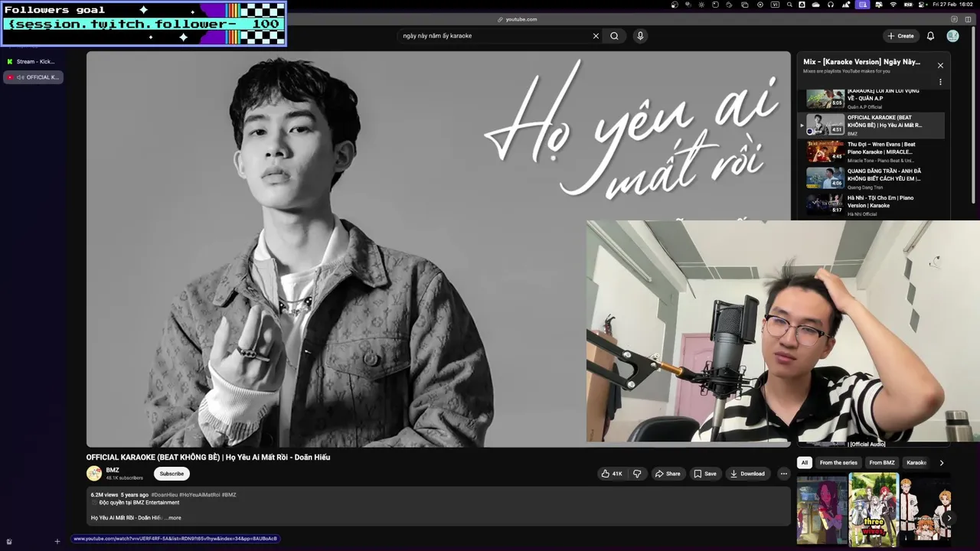Toggle split view icon near address bar
This screenshot has height=551, width=980.
pos(968,19)
